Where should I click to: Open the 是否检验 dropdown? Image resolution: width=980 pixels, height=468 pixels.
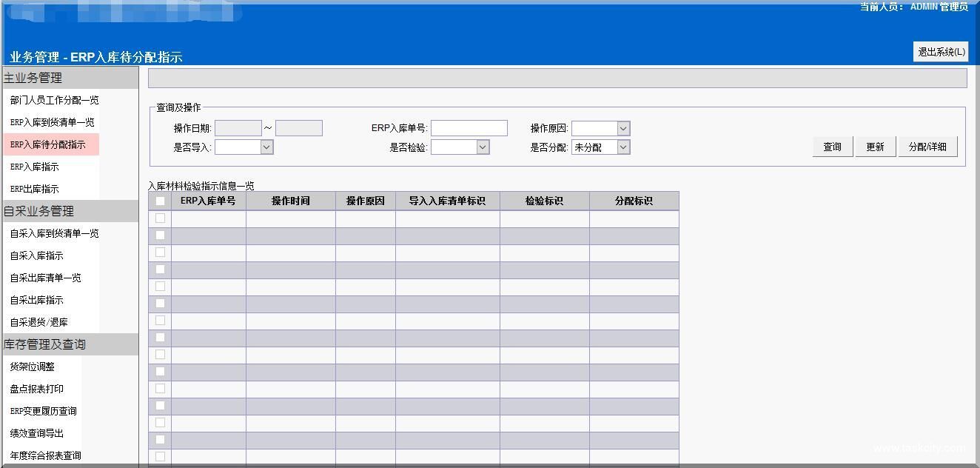(x=460, y=147)
